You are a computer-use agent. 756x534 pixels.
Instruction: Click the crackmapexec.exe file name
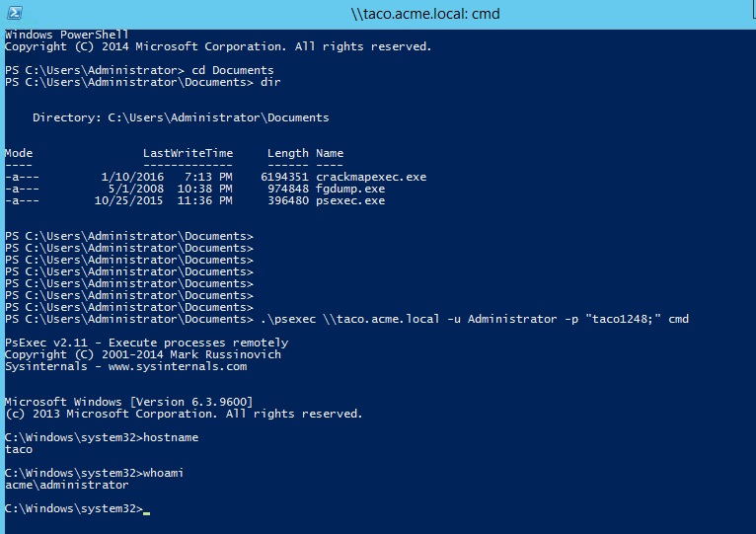(x=371, y=177)
